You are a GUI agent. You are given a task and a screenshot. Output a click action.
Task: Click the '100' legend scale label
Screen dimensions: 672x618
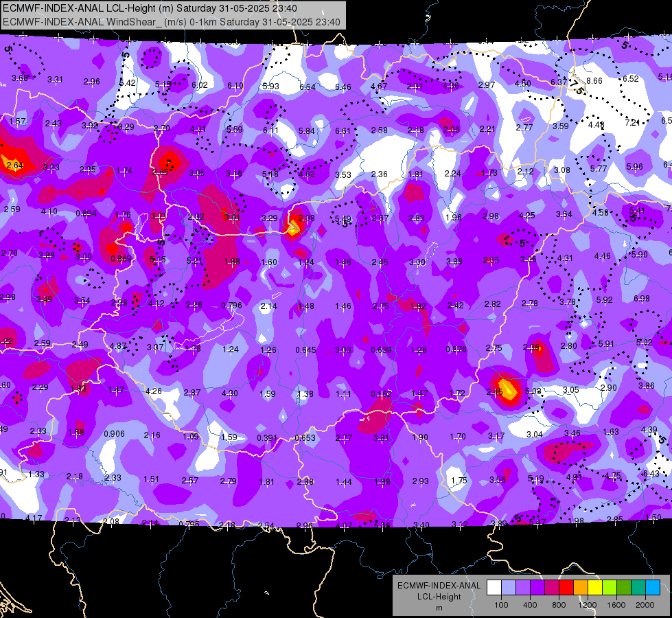(501, 605)
